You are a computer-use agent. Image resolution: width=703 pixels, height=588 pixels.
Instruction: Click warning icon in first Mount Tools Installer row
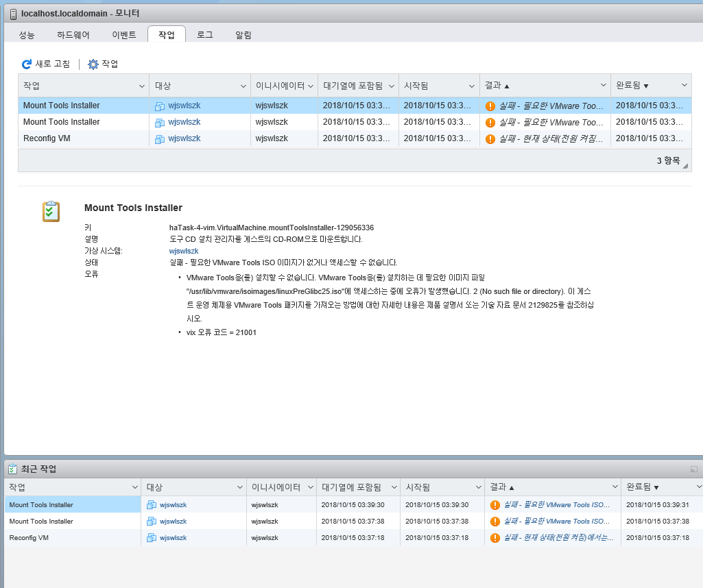click(x=490, y=106)
